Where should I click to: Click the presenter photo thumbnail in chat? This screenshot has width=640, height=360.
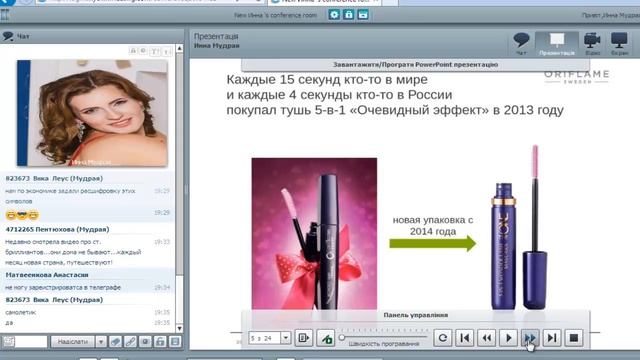[x=92, y=113]
